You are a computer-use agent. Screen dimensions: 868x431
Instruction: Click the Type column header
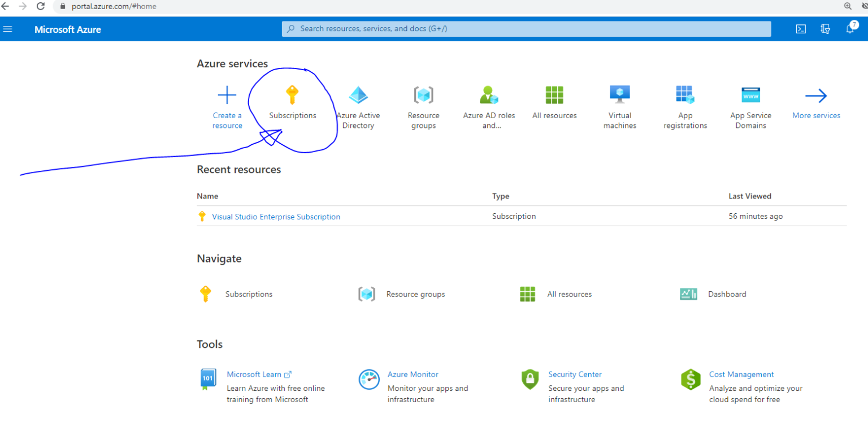(501, 196)
